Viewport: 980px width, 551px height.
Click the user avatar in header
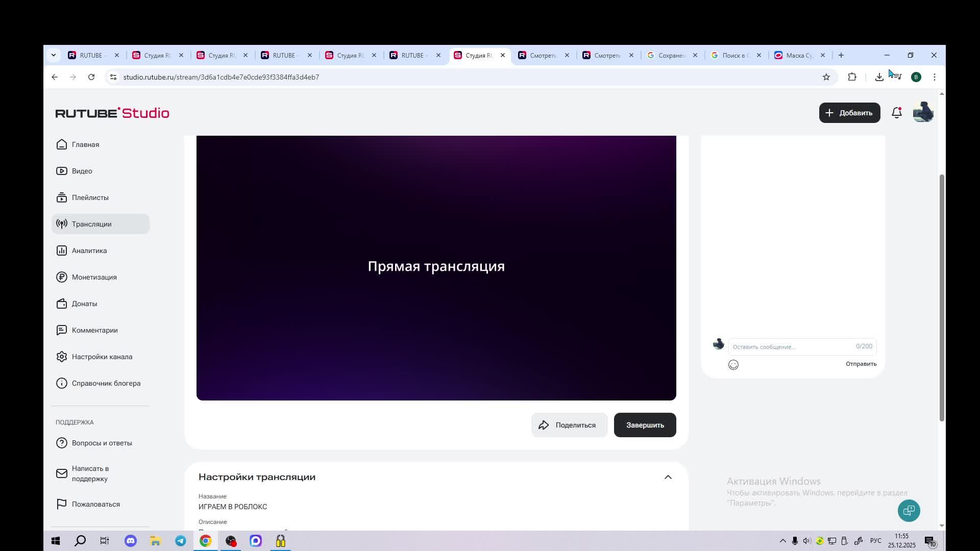[x=923, y=112]
